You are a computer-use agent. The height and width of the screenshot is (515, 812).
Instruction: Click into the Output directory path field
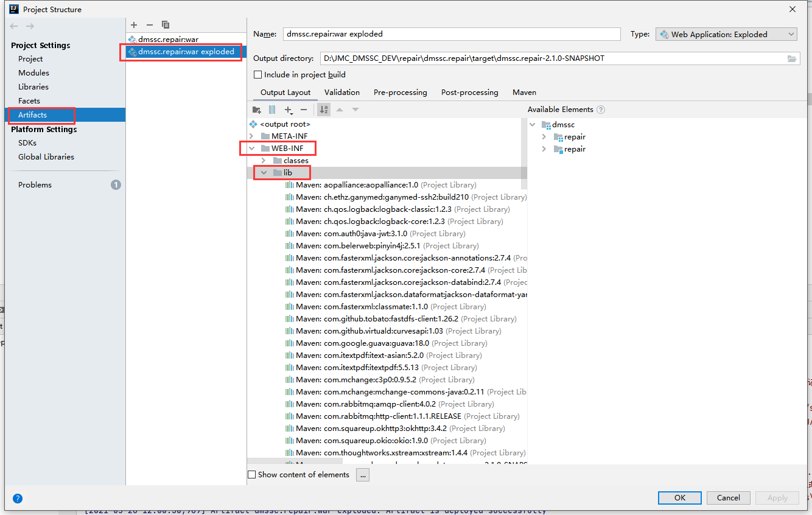click(x=552, y=58)
